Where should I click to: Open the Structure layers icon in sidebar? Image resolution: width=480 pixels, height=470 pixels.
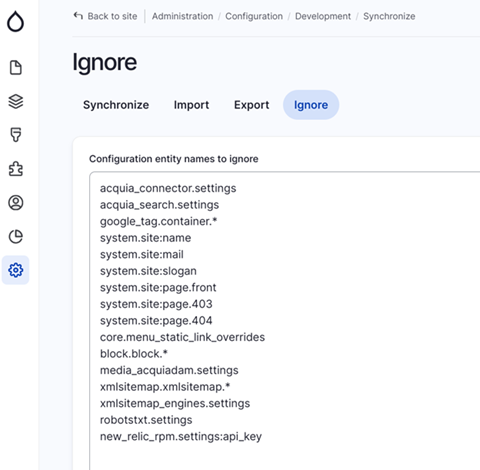coord(15,101)
